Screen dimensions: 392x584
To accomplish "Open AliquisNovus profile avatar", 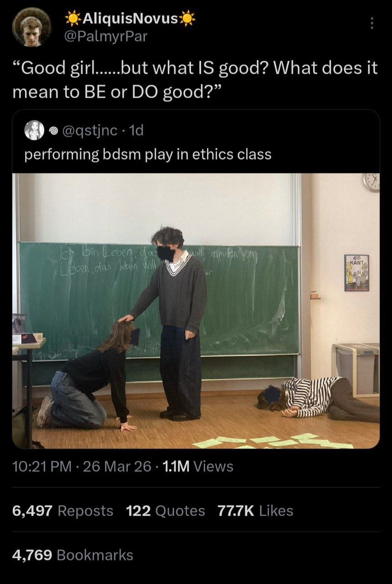I will pos(31,27).
